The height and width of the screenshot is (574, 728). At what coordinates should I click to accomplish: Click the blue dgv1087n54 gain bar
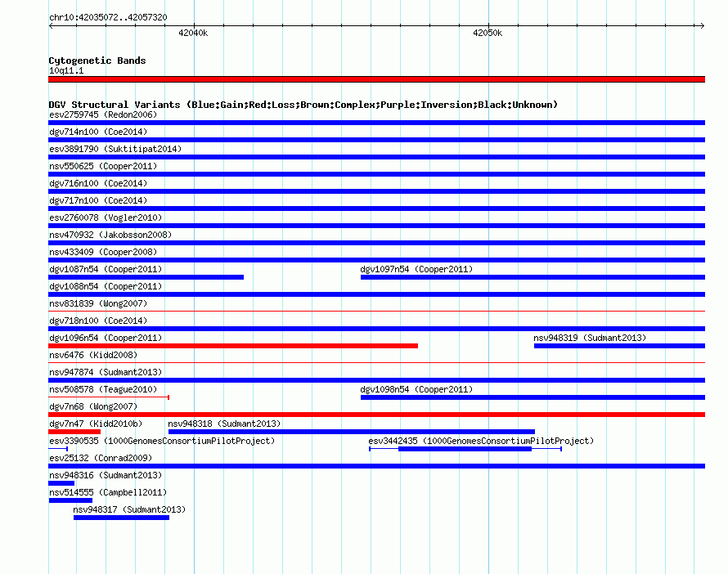pos(146,277)
